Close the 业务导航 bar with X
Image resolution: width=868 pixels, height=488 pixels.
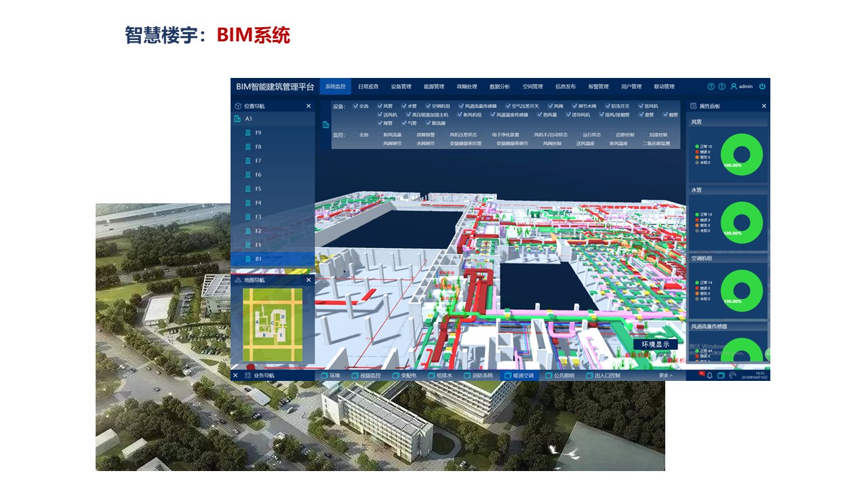(x=235, y=375)
